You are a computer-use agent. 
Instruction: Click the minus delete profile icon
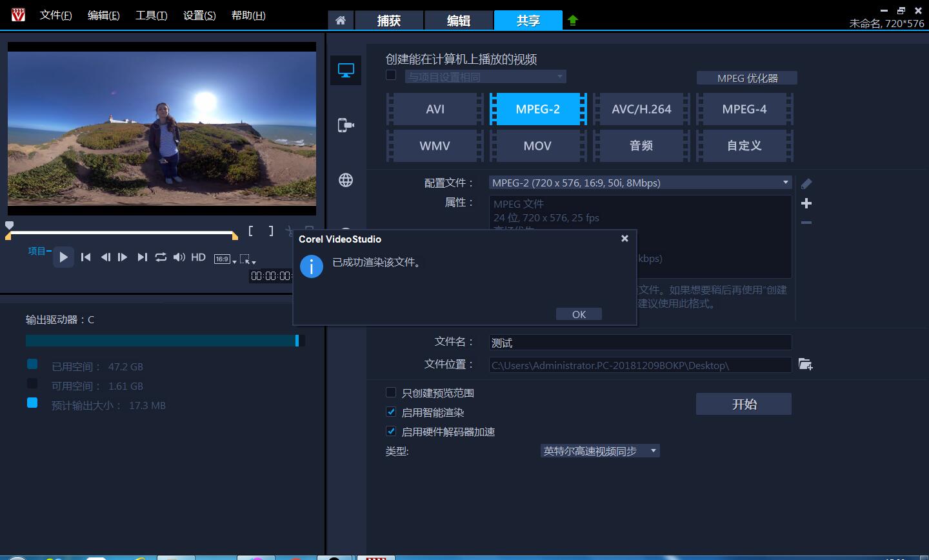806,223
